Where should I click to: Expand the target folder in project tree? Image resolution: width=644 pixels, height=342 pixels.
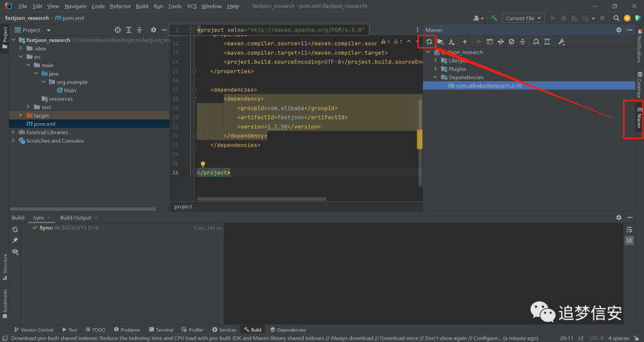tap(20, 116)
